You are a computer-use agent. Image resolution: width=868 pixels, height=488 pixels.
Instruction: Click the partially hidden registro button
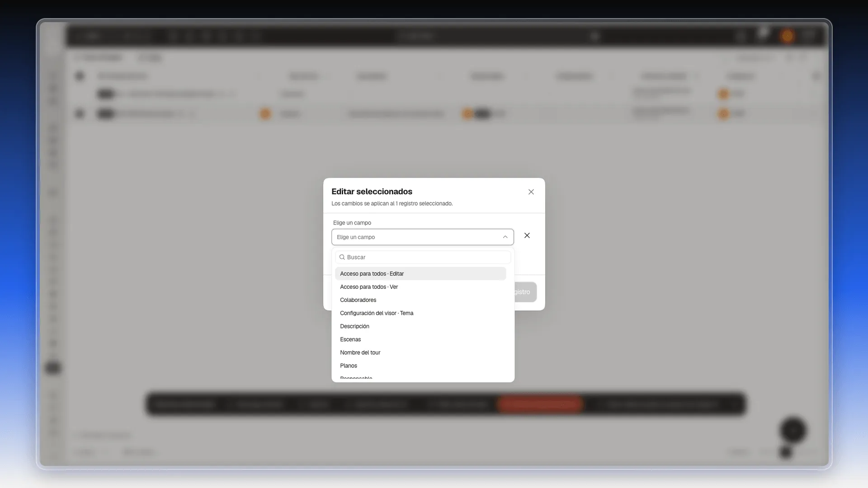[x=525, y=292]
